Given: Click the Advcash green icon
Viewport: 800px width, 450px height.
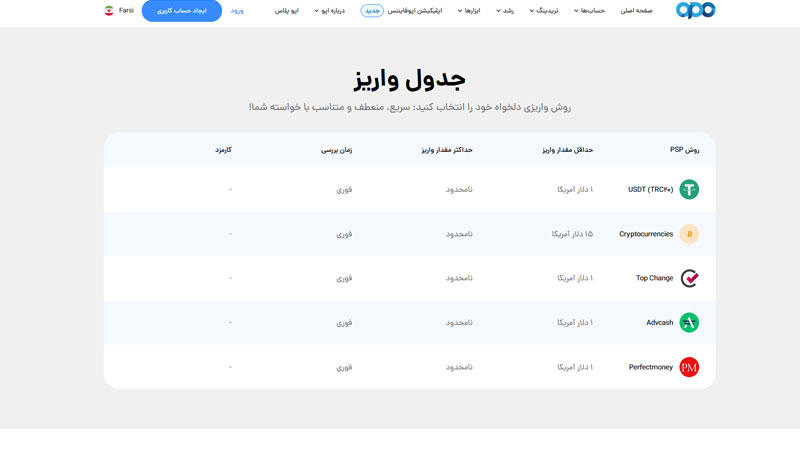Looking at the screenshot, I should tap(689, 322).
